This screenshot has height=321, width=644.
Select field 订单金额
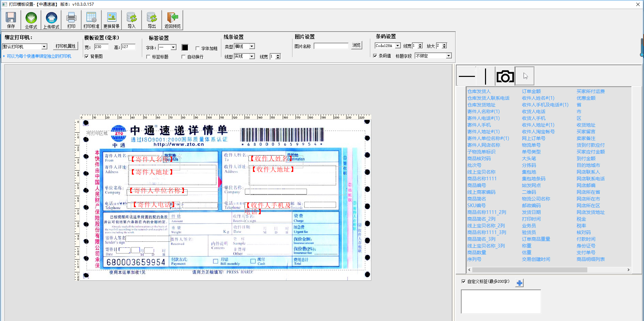[x=531, y=91]
